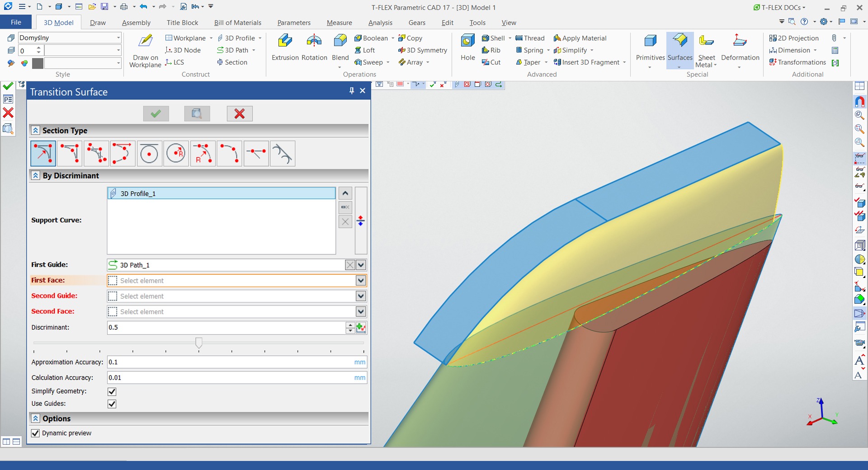Click the preview button in Transition Surface panel
The image size is (868, 470).
tap(197, 113)
